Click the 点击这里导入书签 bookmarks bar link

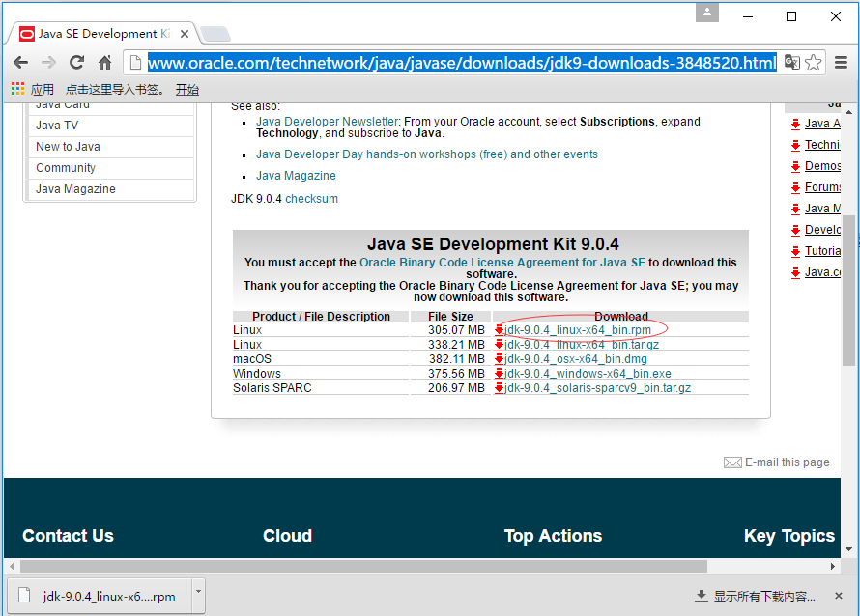(115, 90)
